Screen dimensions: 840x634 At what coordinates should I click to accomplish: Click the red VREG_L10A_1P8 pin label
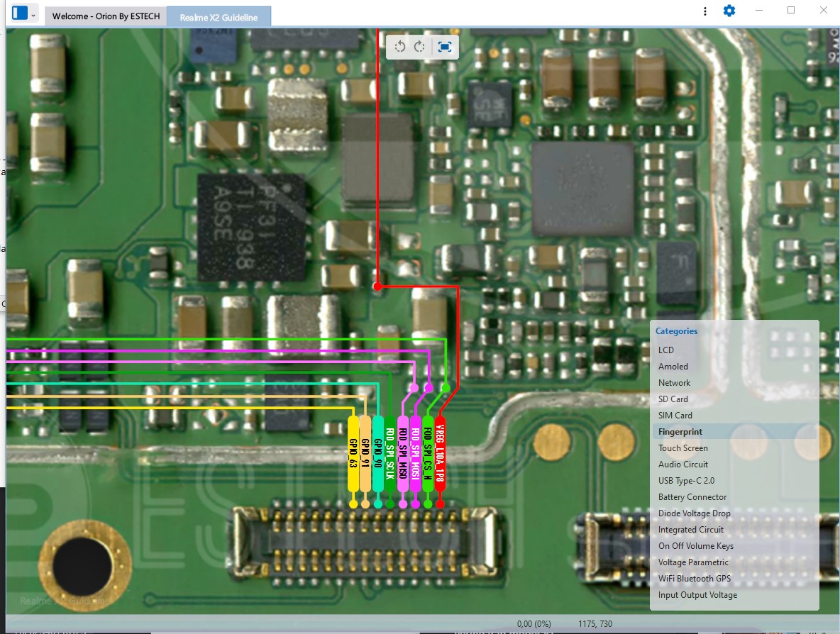point(440,454)
